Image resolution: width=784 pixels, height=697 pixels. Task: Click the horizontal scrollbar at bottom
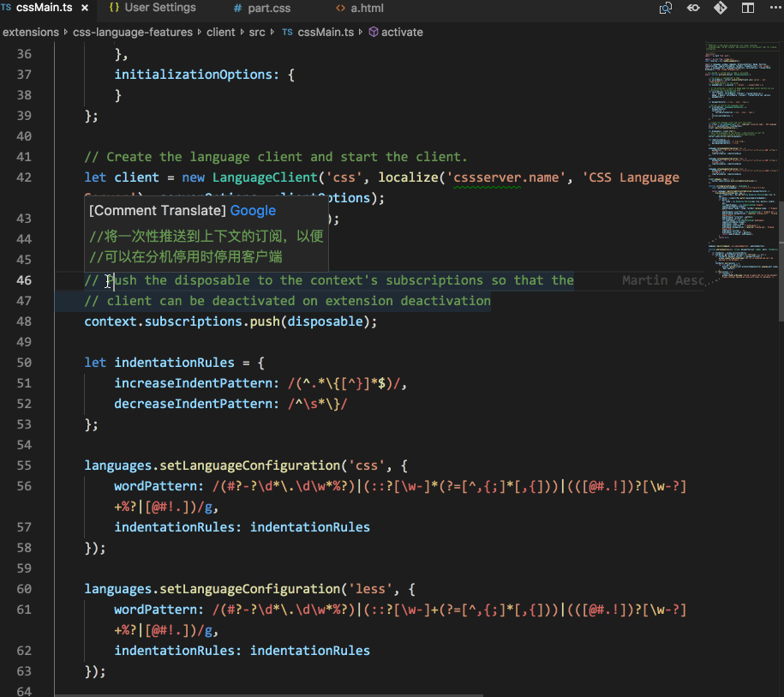269,695
